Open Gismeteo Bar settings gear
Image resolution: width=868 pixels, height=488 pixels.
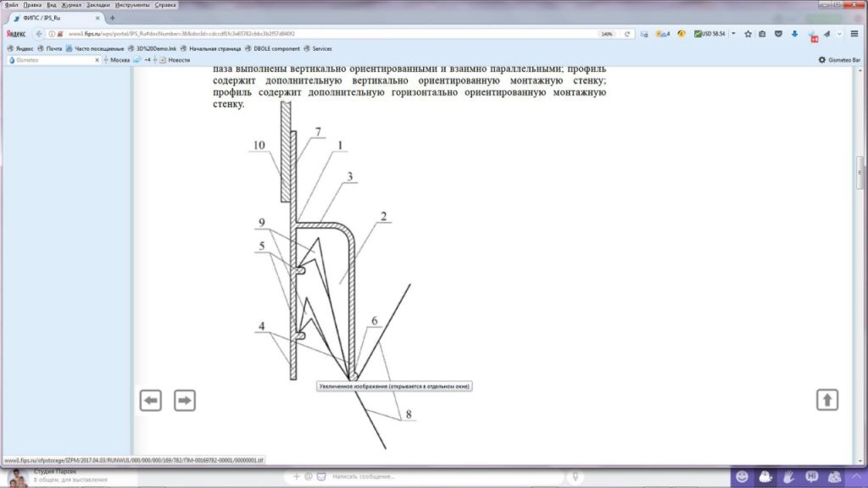821,60
